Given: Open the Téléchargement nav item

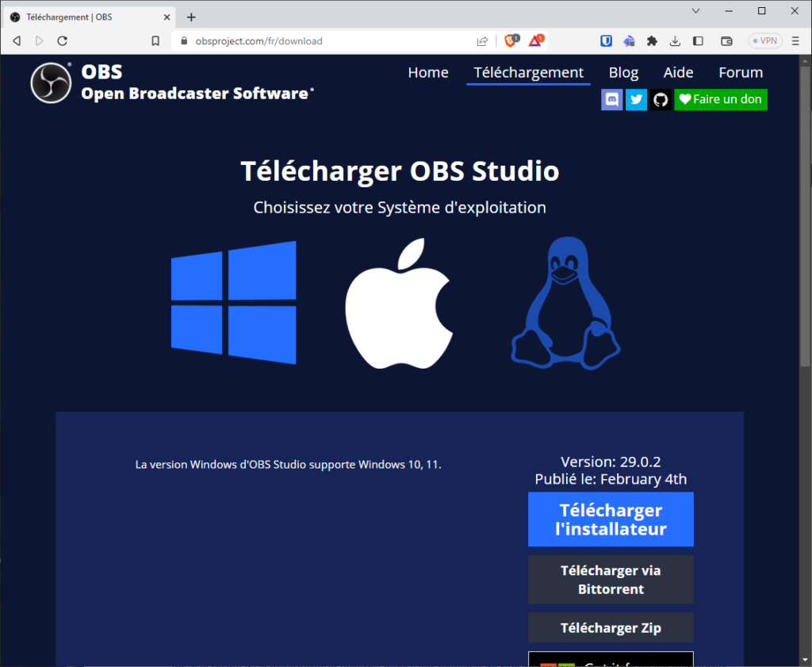Looking at the screenshot, I should point(528,72).
